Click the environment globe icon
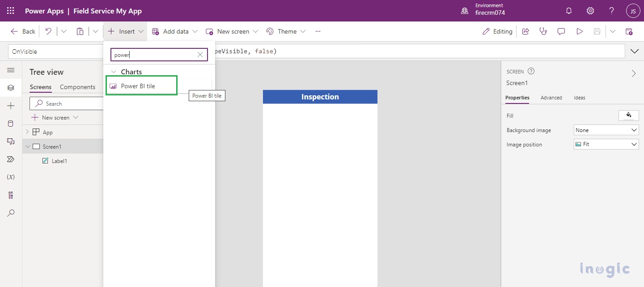The width and height of the screenshot is (644, 287). point(465,11)
